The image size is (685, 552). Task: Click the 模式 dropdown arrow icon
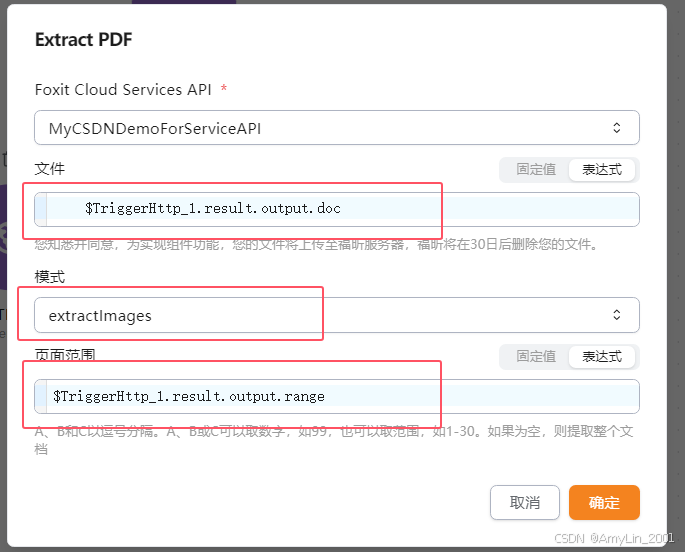tap(616, 315)
